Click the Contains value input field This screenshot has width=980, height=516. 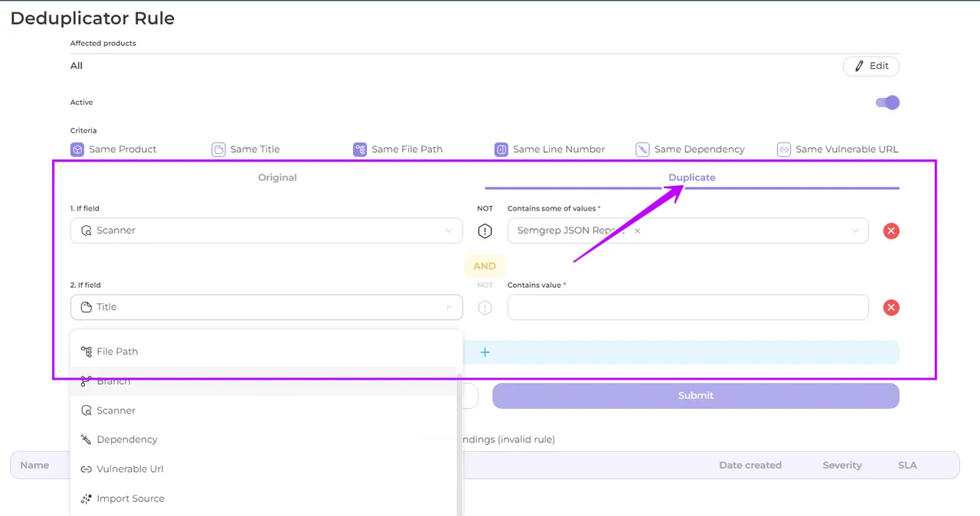pos(688,307)
